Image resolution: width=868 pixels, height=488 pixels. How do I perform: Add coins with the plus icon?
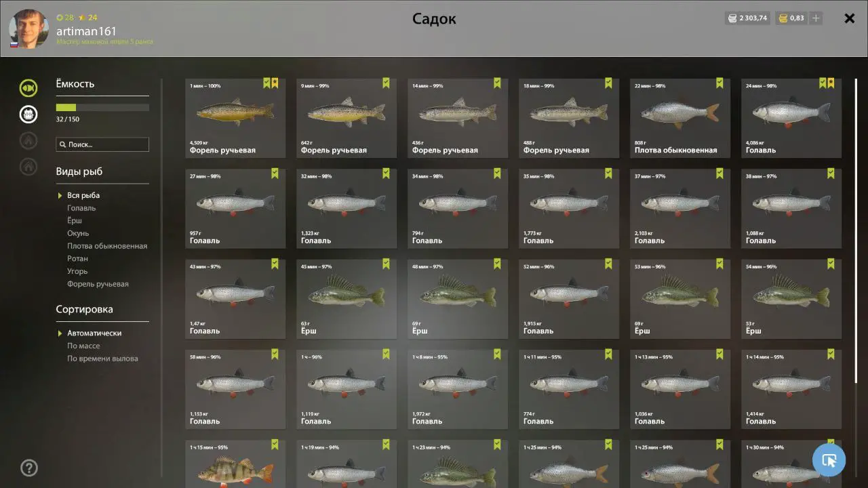(x=816, y=18)
